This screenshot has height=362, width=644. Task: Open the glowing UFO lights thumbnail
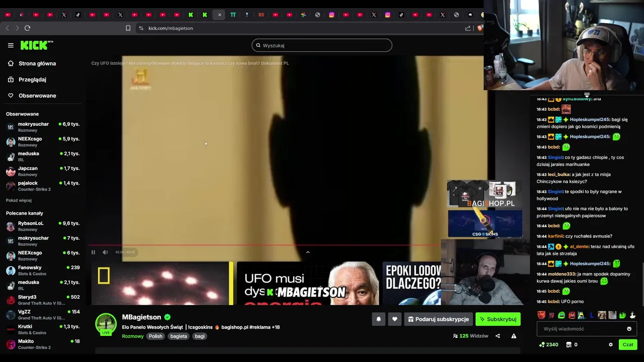162,283
